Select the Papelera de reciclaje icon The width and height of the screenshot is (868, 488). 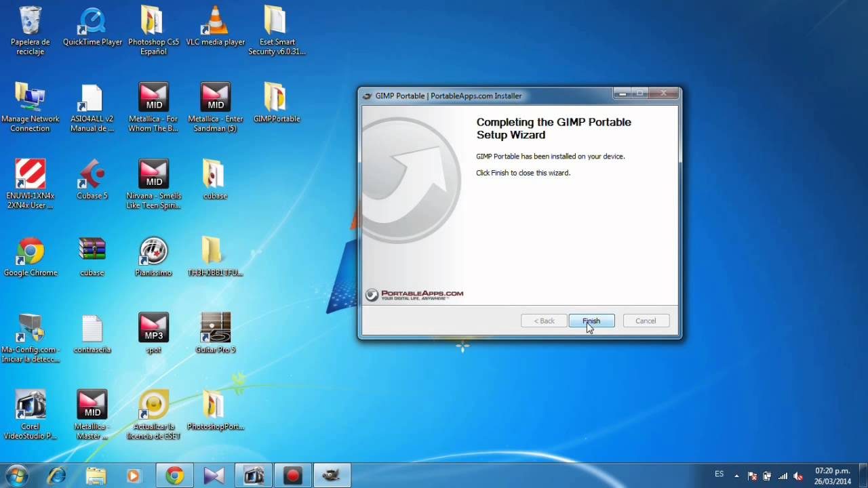coord(31,32)
